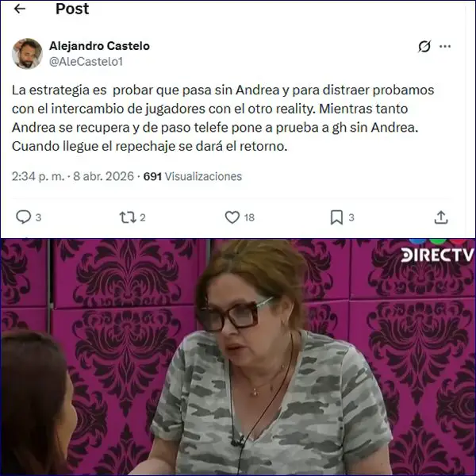
Task: Open Alejandro Castelo's profile picture
Action: [x=27, y=54]
